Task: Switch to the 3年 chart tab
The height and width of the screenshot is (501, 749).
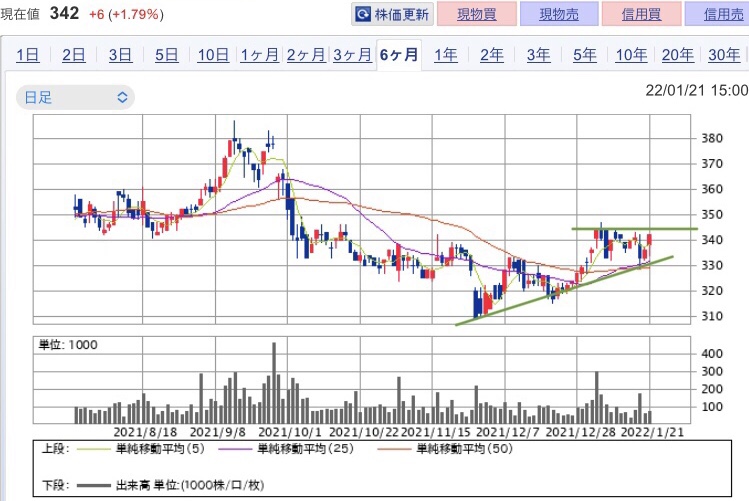Action: click(538, 55)
